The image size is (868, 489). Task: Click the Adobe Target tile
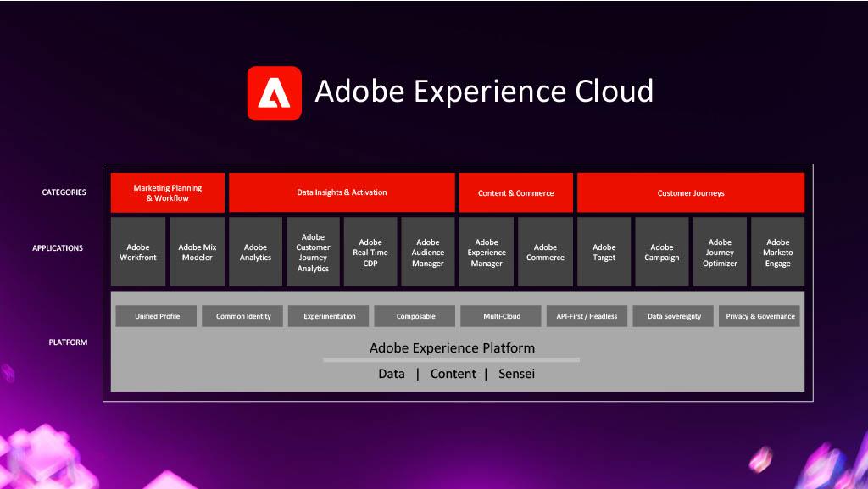tap(604, 252)
